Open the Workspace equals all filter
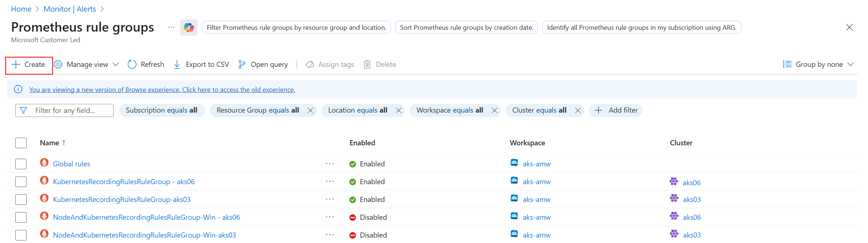 tap(450, 110)
